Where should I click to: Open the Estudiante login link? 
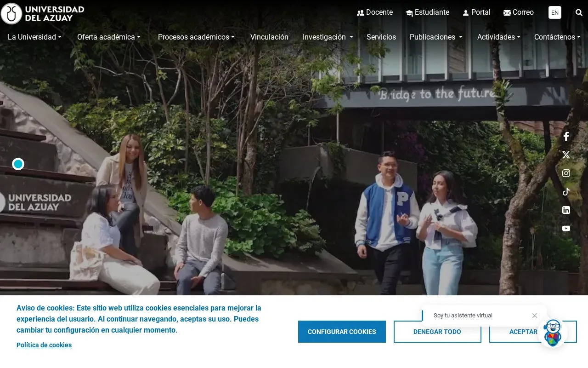(427, 12)
